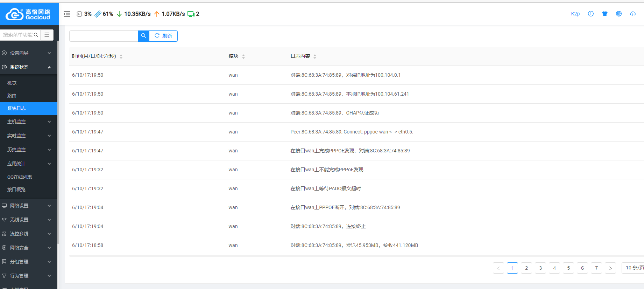Viewport: 644px width, 289px height.
Task: Sort by 日志内容 column arrows
Action: point(315,56)
